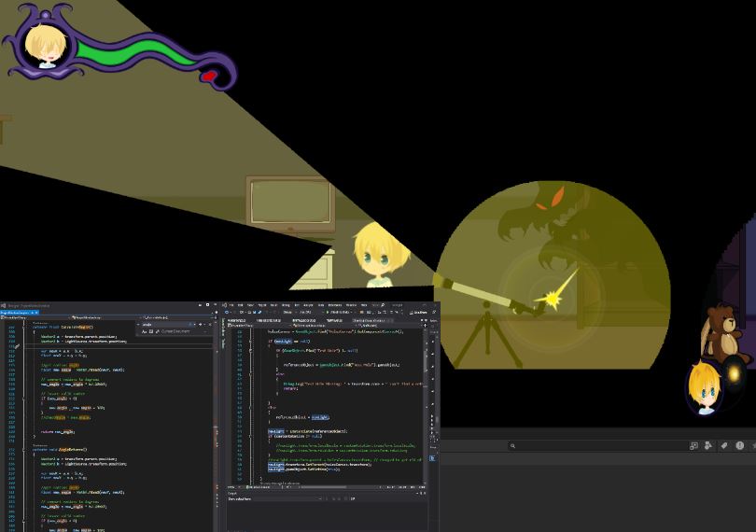Open the project navigation dropdown in right editor
The image size is (756, 532).
click(x=259, y=326)
